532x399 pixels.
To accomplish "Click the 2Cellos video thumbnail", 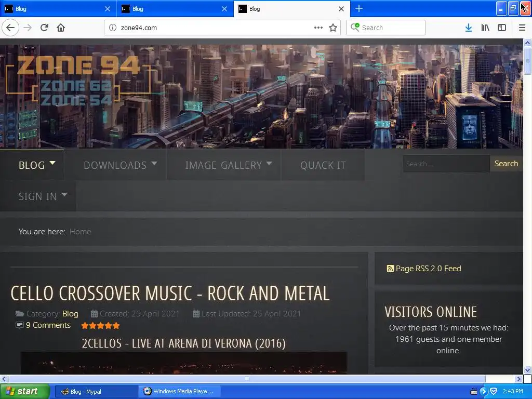I will [x=183, y=363].
